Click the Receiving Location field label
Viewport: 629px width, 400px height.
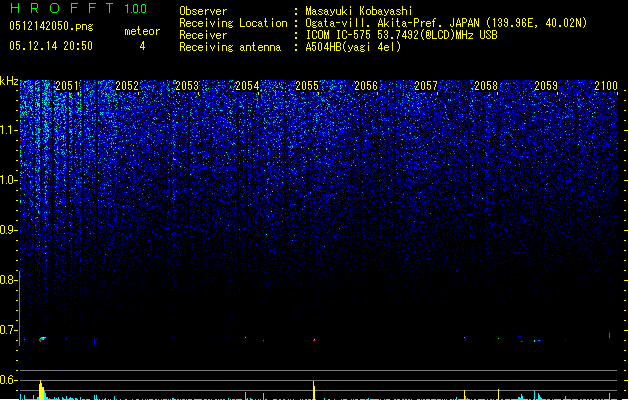pyautogui.click(x=233, y=23)
